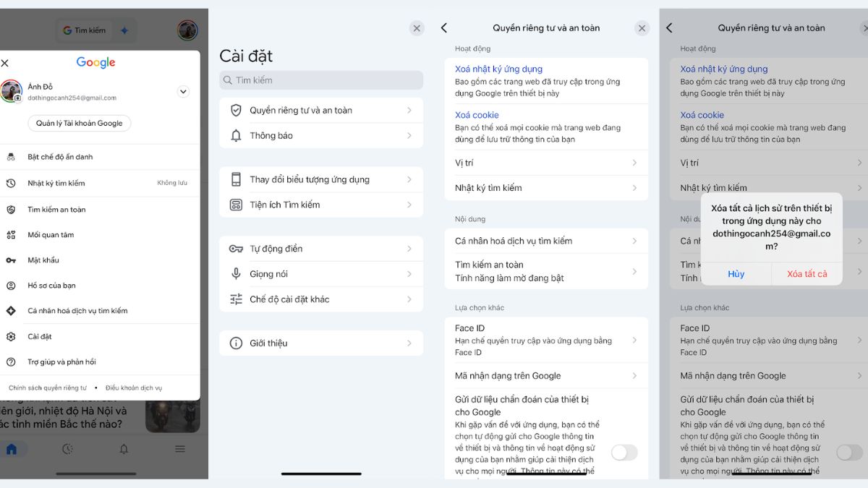868x488 pixels.
Task: Close the Google account menu with X
Action: point(5,63)
